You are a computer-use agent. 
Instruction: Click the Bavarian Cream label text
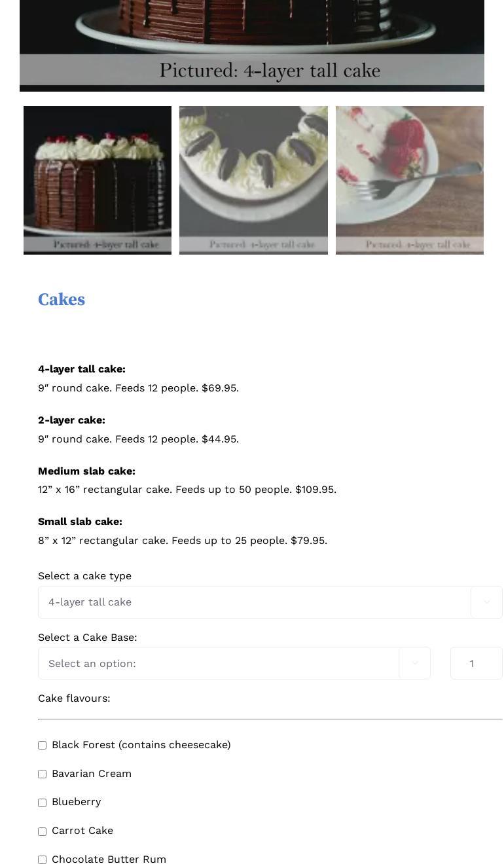[x=92, y=774]
